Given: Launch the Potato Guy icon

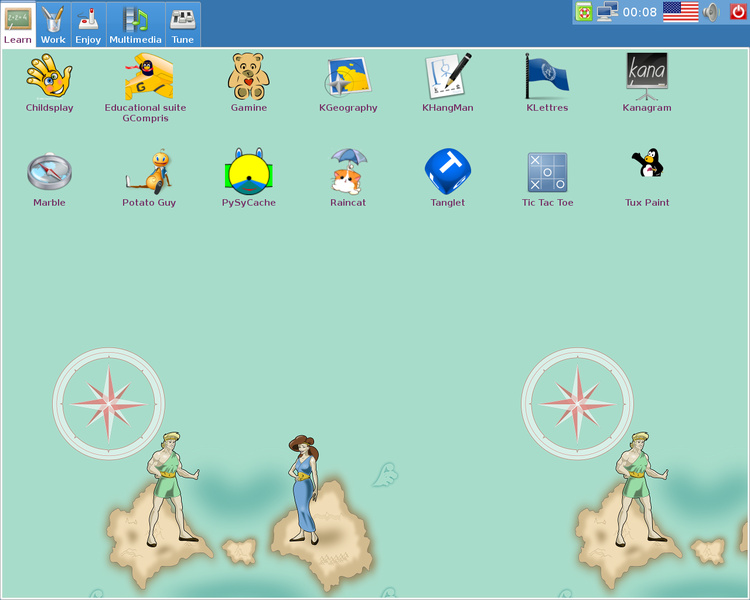Looking at the screenshot, I should pyautogui.click(x=149, y=170).
